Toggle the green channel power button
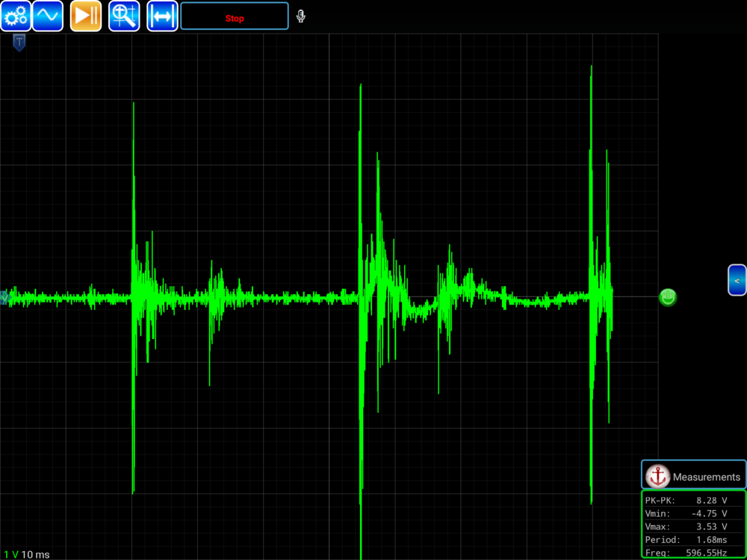Screen dimensions: 747x560 (x=668, y=297)
